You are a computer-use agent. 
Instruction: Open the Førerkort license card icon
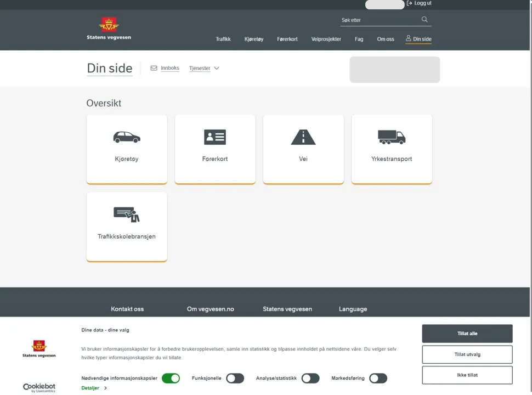point(215,137)
